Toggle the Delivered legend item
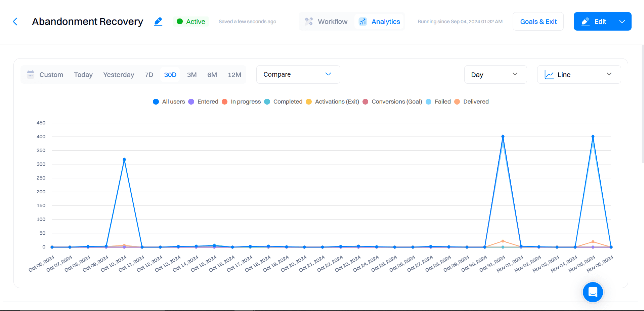 (472, 102)
